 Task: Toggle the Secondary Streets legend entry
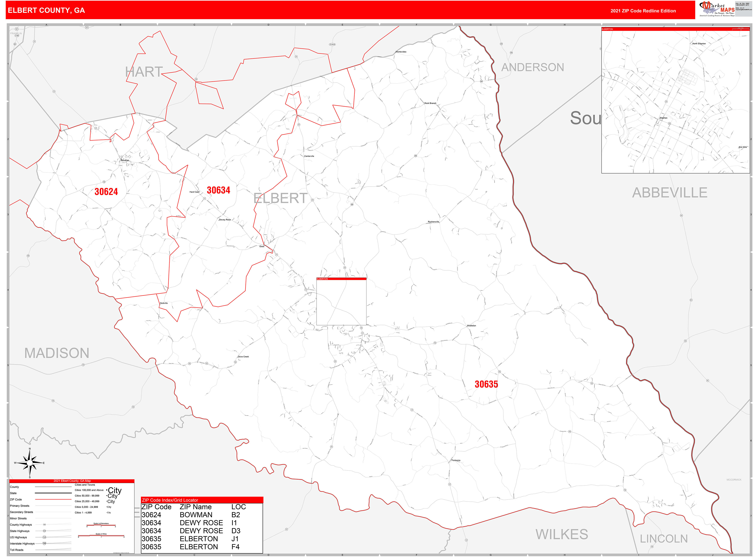pos(22,512)
